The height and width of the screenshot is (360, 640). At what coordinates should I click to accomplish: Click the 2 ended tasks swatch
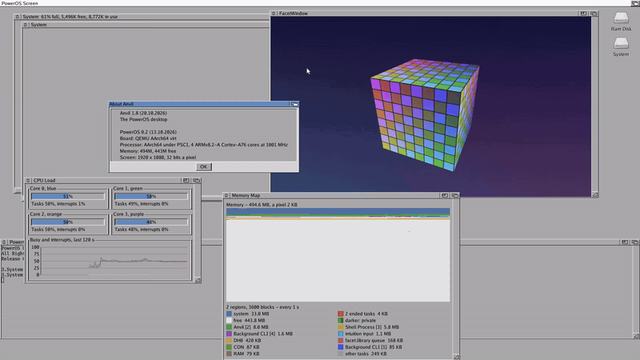point(341,314)
